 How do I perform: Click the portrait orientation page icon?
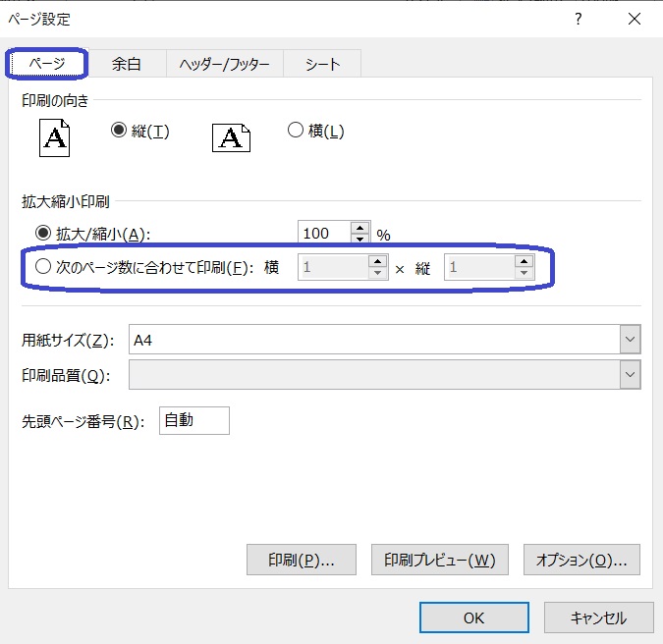[55, 137]
